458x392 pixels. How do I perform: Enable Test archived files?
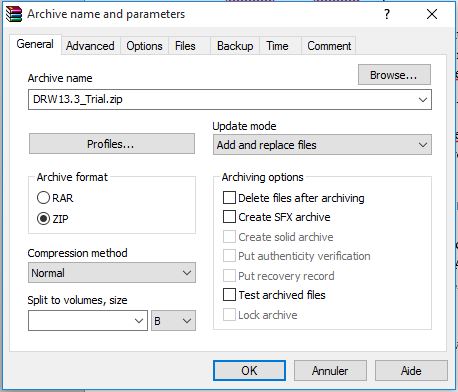coord(229,295)
